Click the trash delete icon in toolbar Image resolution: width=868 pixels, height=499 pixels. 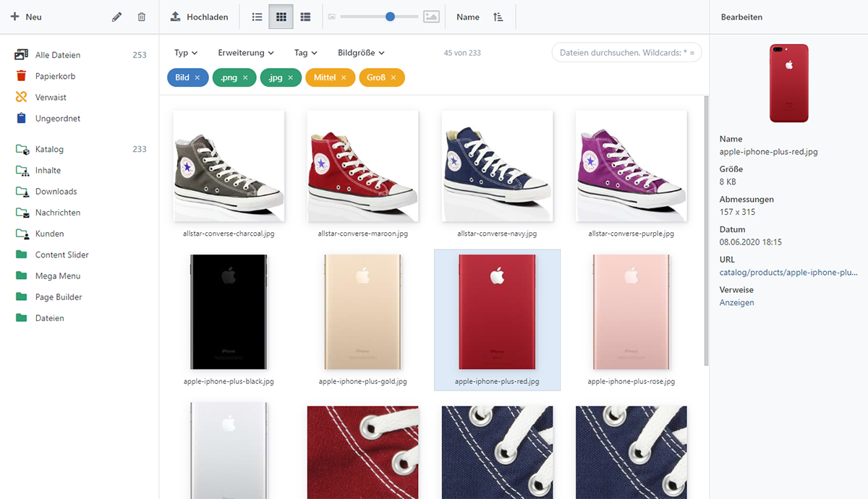(x=142, y=17)
